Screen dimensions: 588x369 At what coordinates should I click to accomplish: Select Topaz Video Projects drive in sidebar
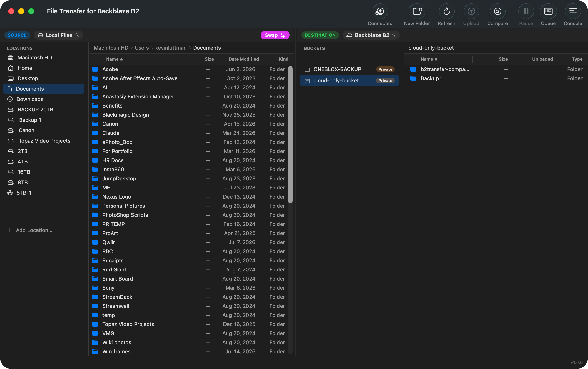(43, 141)
